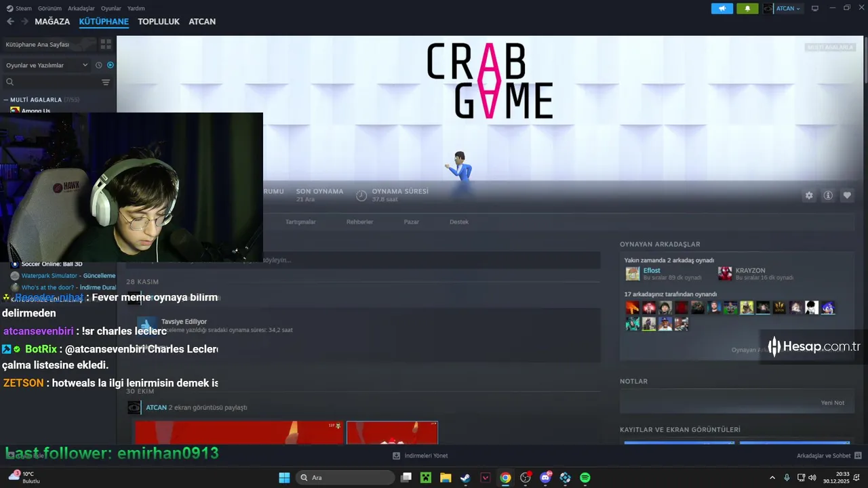Open the first shared screenshot thumbnail
The image size is (868, 488).
point(239,432)
